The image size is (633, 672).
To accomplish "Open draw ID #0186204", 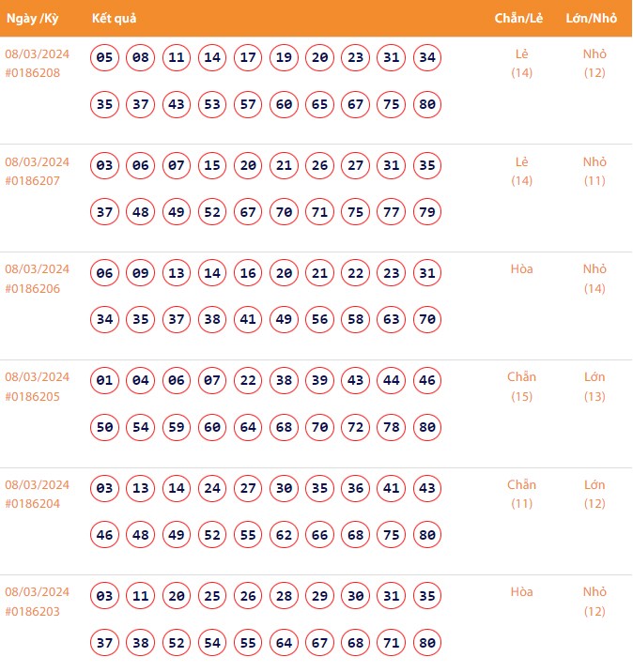I will pyautogui.click(x=33, y=503).
